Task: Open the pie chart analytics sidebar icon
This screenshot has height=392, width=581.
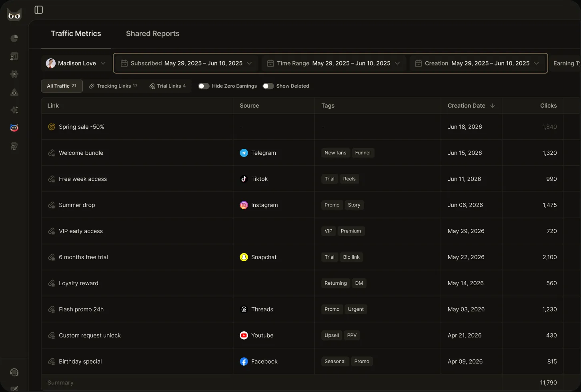Action: click(14, 38)
